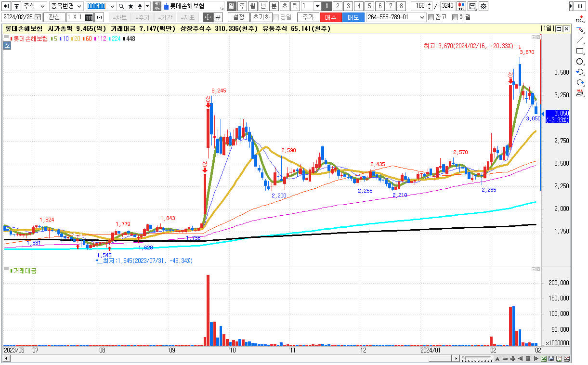The width and height of the screenshot is (588, 365).
Task: Select the rectangle drawing tool
Action: point(580,51)
